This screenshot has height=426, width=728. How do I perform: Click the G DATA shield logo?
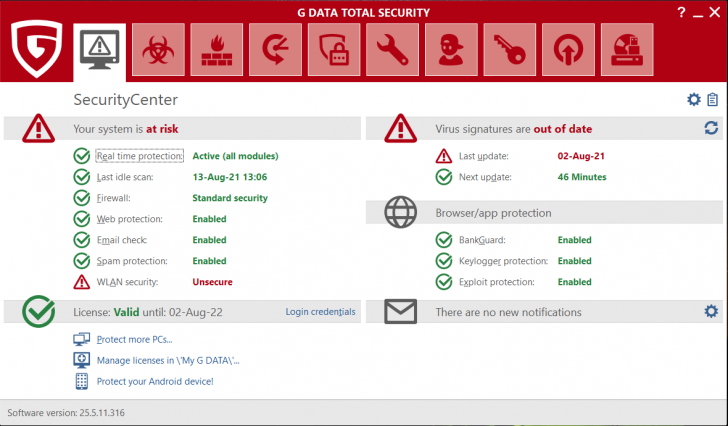pos(37,48)
